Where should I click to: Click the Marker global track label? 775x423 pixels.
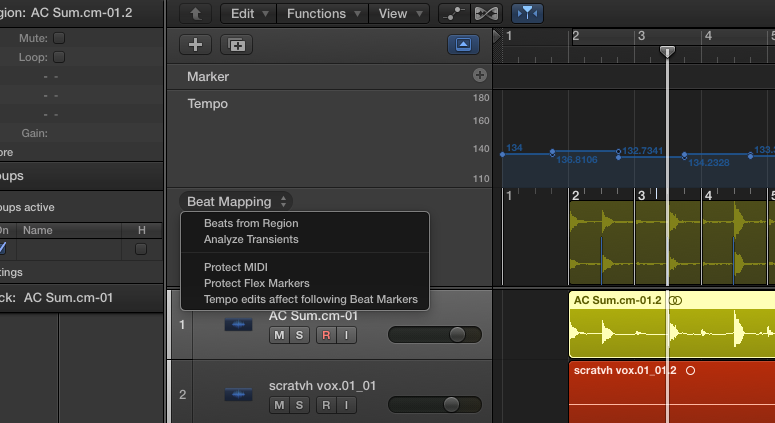click(x=208, y=77)
